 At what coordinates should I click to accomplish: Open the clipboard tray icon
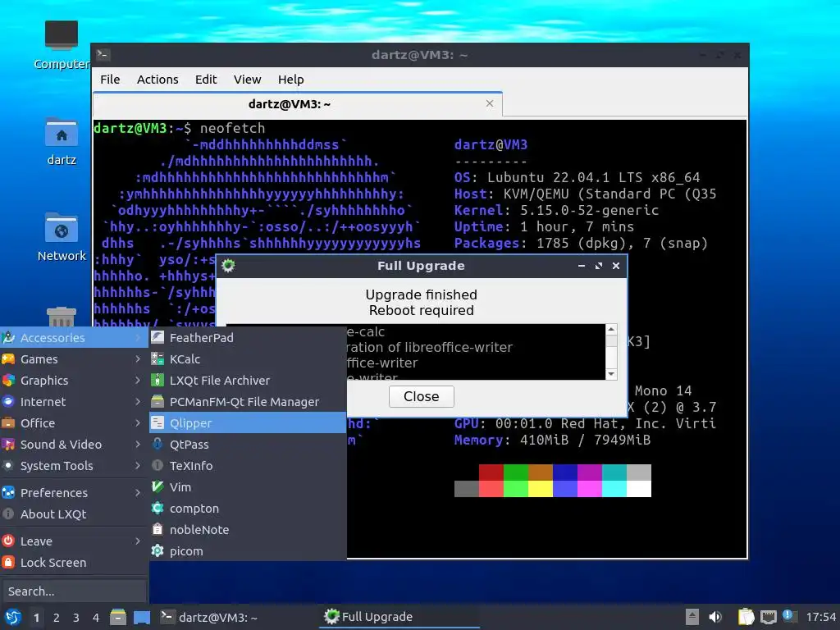coord(746,617)
